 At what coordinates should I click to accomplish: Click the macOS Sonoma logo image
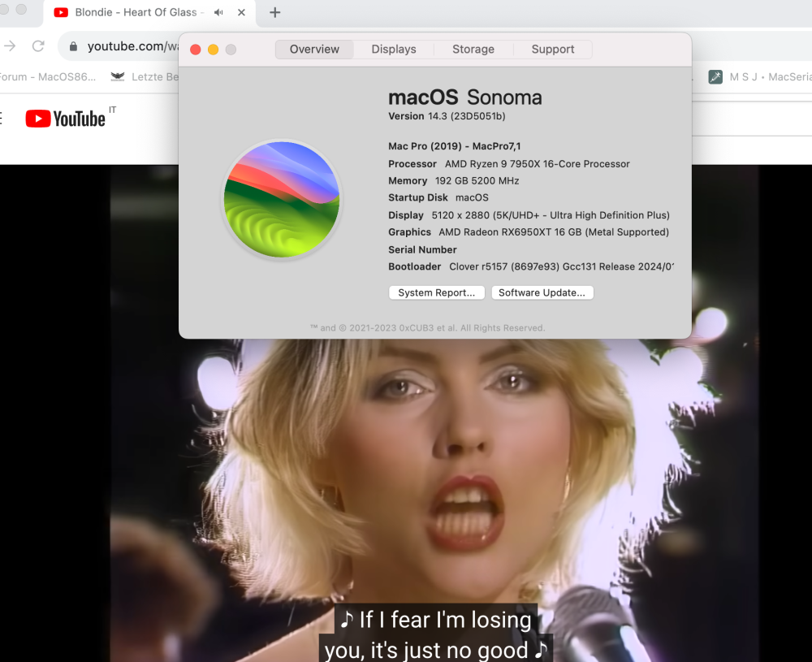click(282, 200)
